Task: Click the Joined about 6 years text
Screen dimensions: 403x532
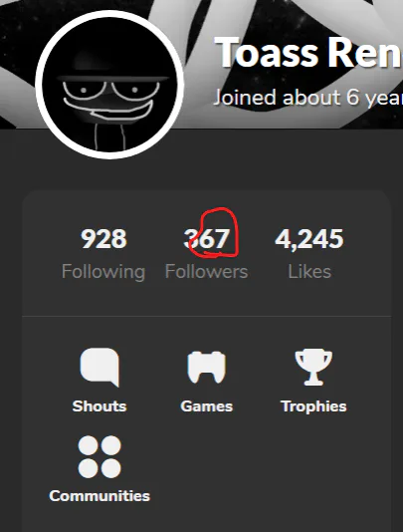Action: point(308,98)
